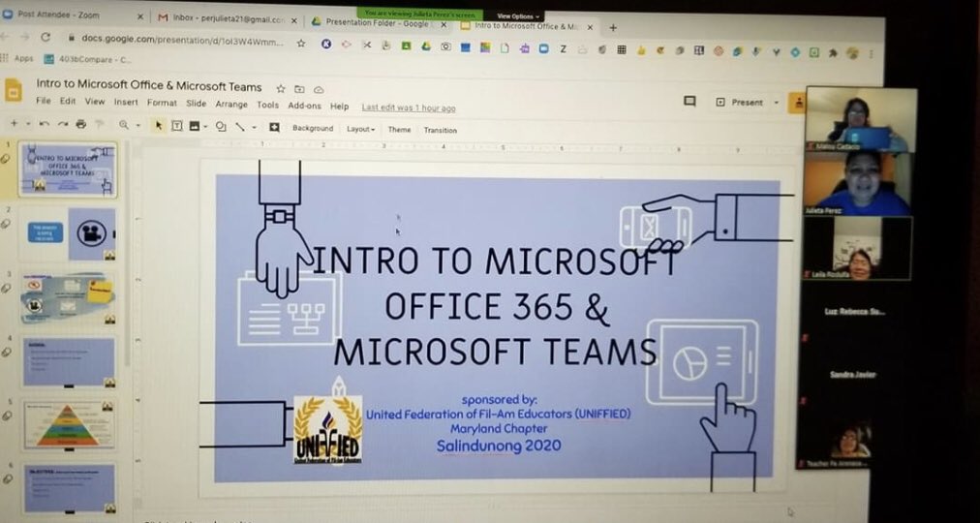Select slide 4 thumbnail in filmstrip
The width and height of the screenshot is (980, 523).
69,362
